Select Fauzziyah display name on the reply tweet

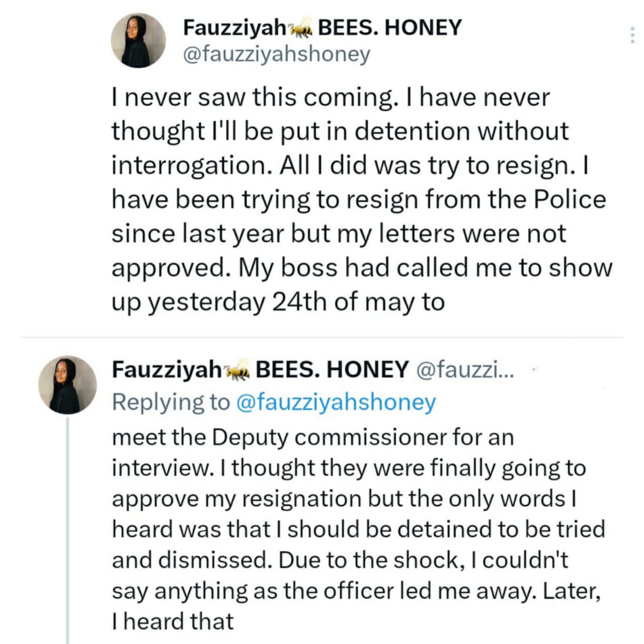click(x=167, y=370)
